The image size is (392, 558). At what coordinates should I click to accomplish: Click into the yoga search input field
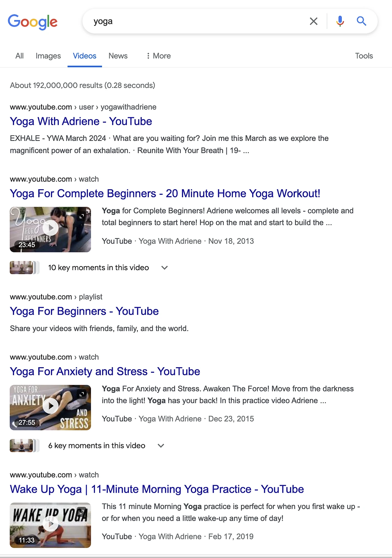coord(196,21)
